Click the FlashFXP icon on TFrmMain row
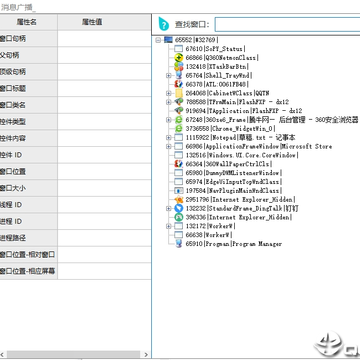The width and height of the screenshot is (360, 360). pyautogui.click(x=179, y=102)
